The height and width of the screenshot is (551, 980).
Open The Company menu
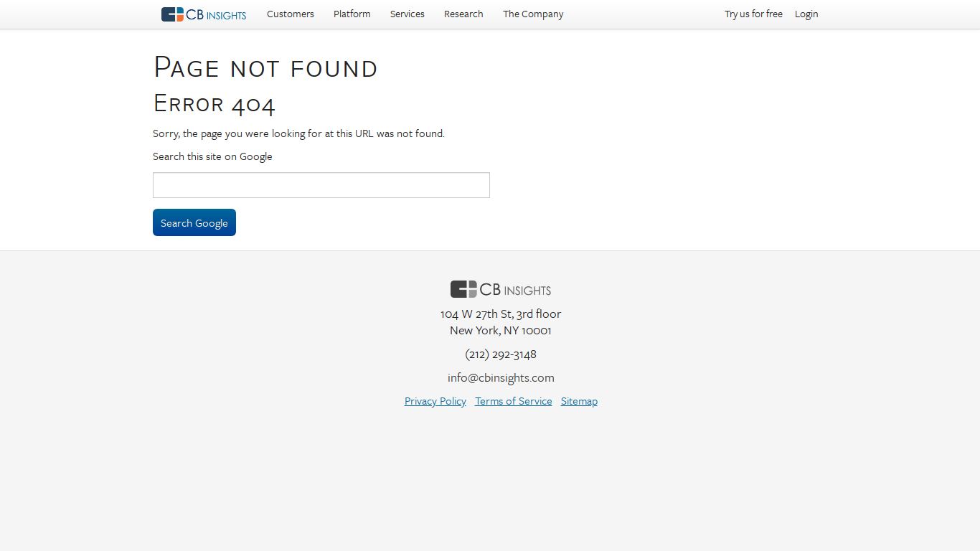(x=533, y=14)
